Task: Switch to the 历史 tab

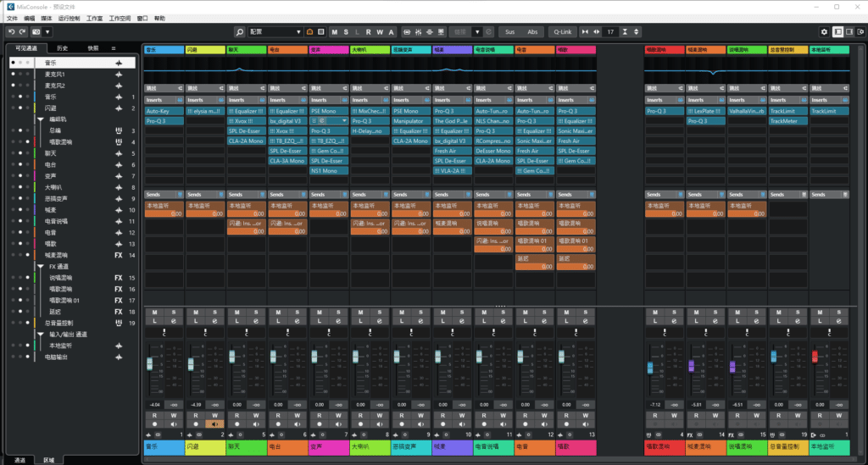Action: tap(63, 48)
